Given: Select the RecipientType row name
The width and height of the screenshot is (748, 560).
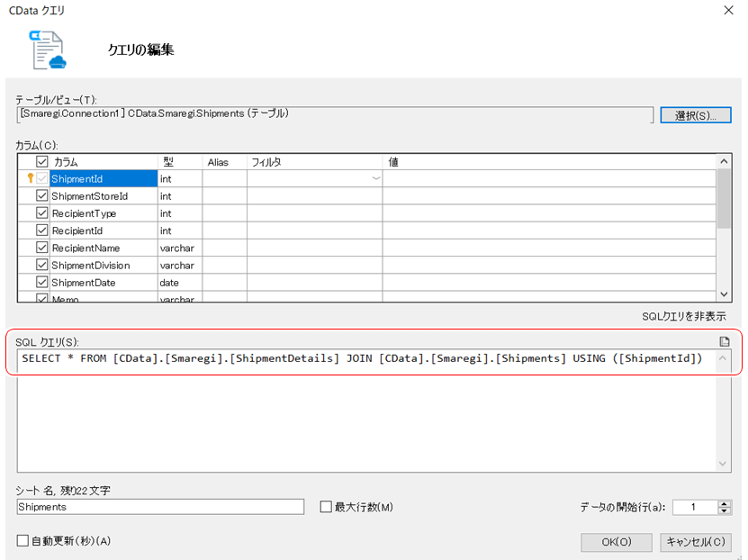Looking at the screenshot, I should coord(104,213).
